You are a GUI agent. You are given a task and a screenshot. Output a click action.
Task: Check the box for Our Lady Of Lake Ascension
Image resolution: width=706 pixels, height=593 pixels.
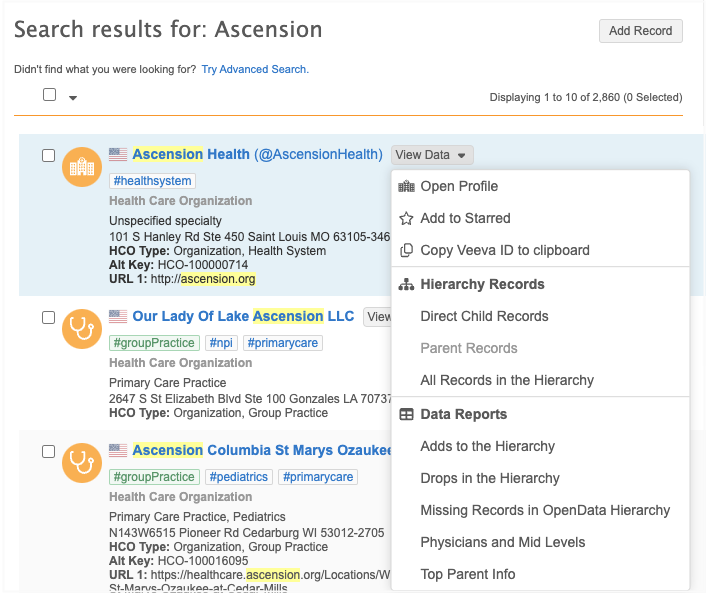[48, 317]
